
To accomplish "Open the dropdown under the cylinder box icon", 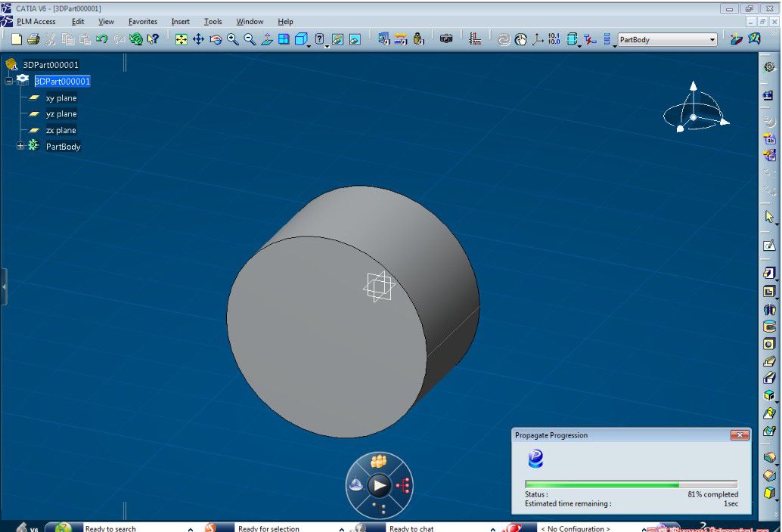I will [x=579, y=46].
